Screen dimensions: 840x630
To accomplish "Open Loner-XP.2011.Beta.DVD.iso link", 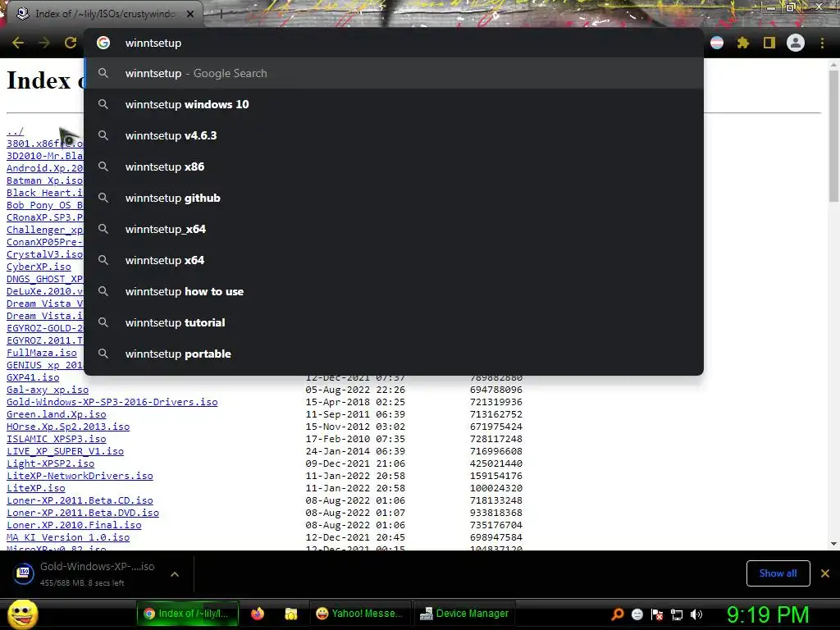I will [83, 514].
